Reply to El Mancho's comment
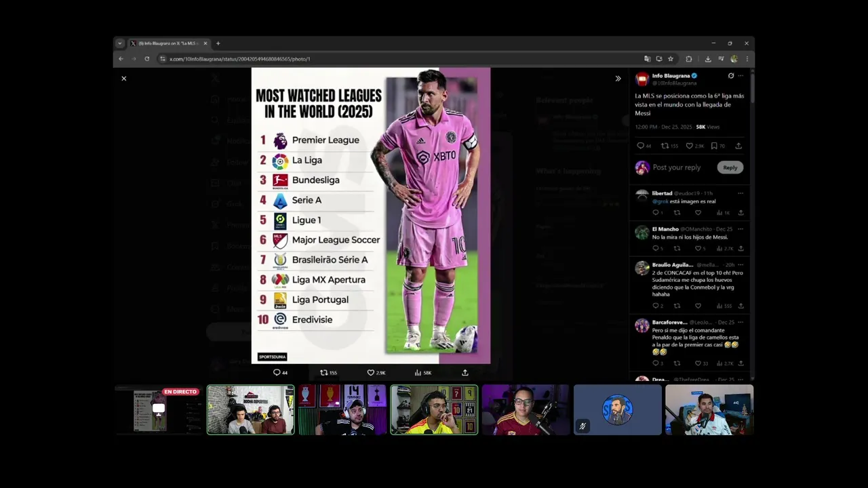 (x=658, y=249)
